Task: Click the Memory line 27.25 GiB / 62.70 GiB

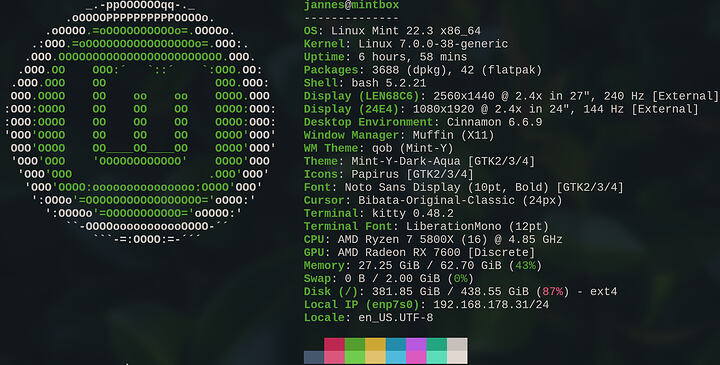Action: tap(423, 266)
